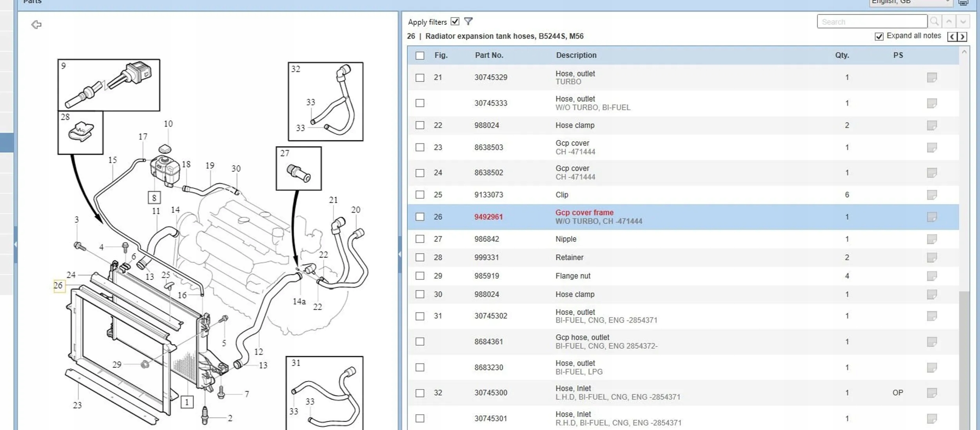Click the back arrow above the diagram

point(36,25)
